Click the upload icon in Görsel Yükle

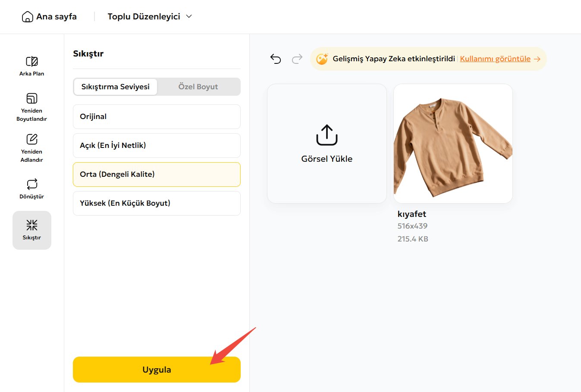tap(327, 135)
